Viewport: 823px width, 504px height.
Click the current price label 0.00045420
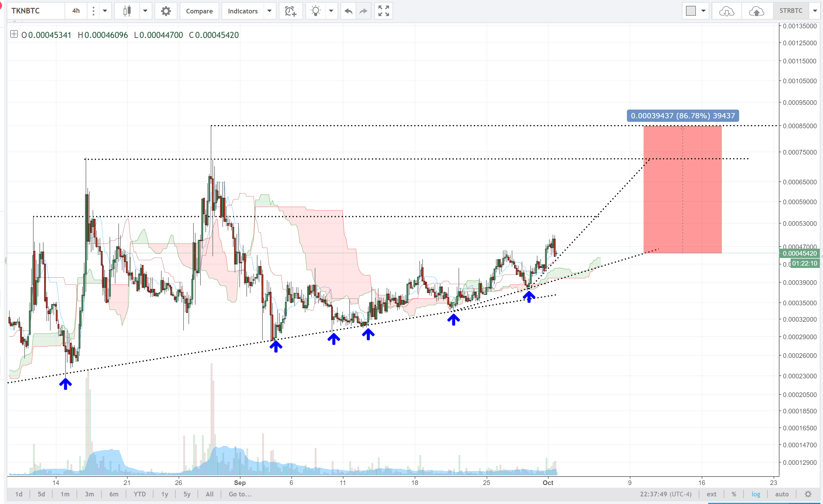click(799, 253)
